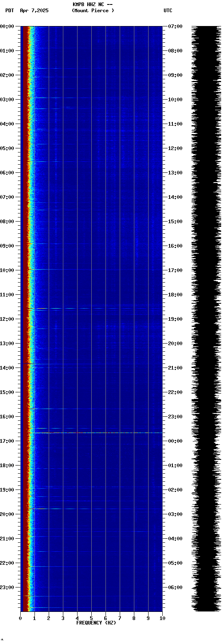224x644 pixels.
Task: Click the 0 Hz frequency tick label
Action: 20,618
